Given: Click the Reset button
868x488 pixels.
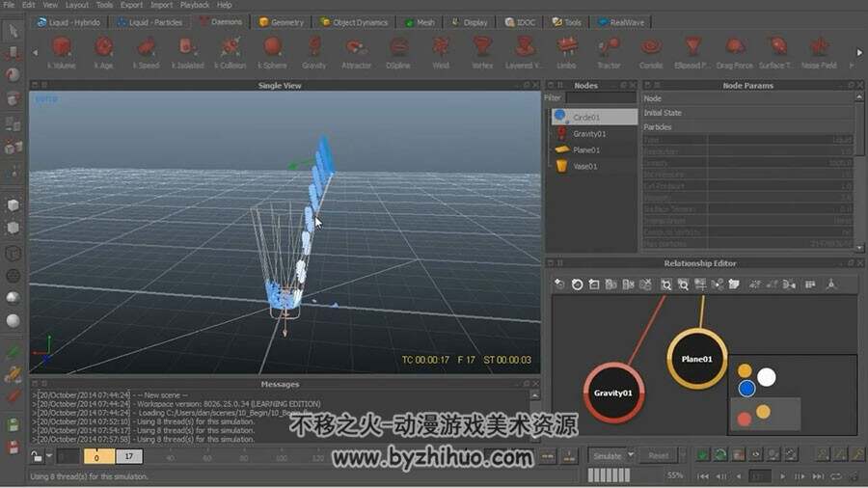Looking at the screenshot, I should point(658,455).
